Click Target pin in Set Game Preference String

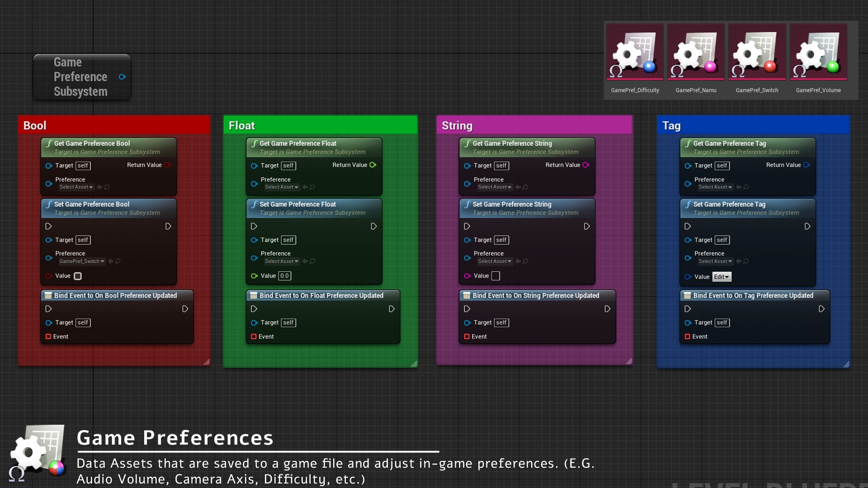coord(467,240)
